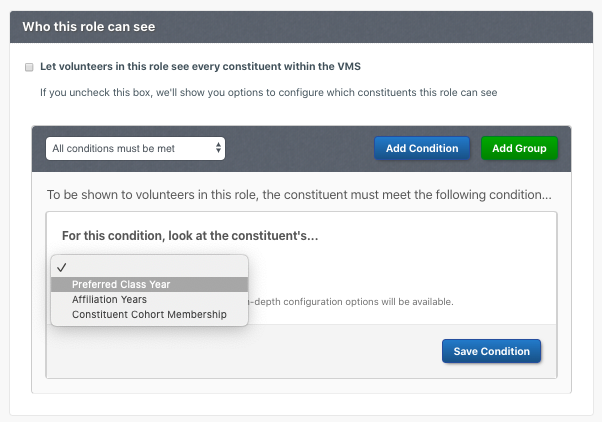Choose Affiliation Years option

[x=150, y=300]
